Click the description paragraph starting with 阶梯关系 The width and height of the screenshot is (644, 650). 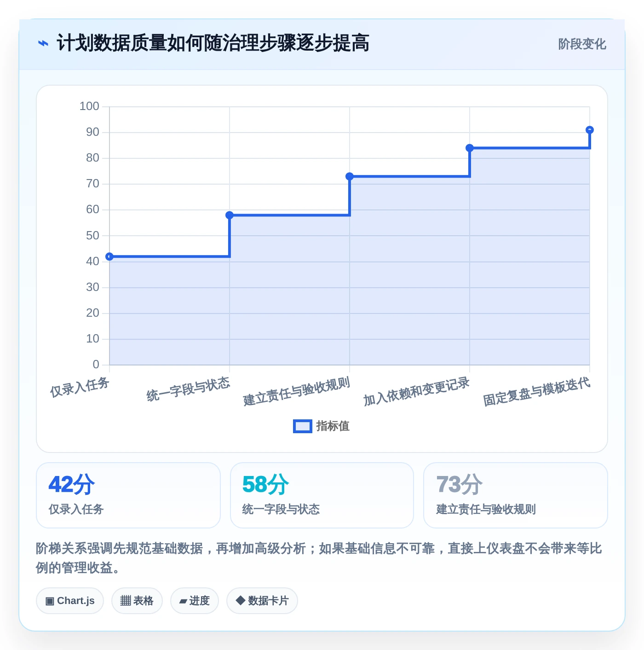coord(319,558)
